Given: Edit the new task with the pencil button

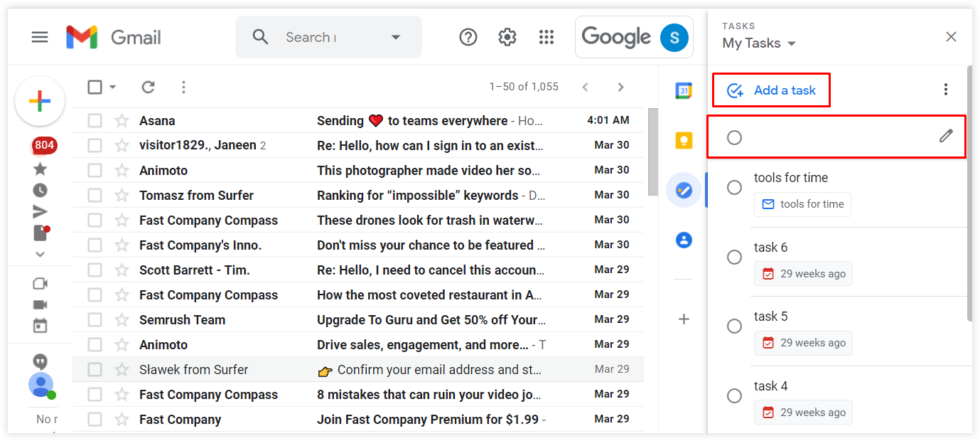Looking at the screenshot, I should 945,135.
